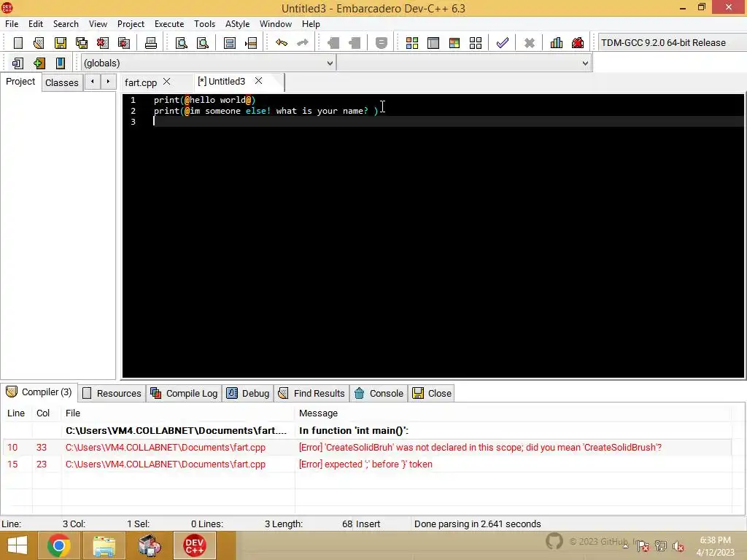Close the fart.cpp tab
Image resolution: width=747 pixels, height=560 pixels.
pos(167,82)
